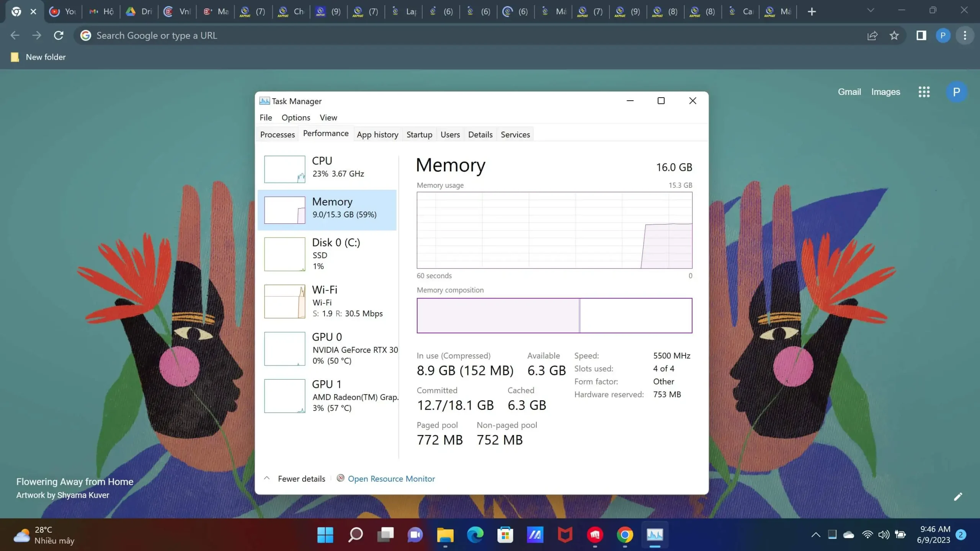Open Chrome three-dot menu
Screen dimensions: 980x551
tap(965, 36)
